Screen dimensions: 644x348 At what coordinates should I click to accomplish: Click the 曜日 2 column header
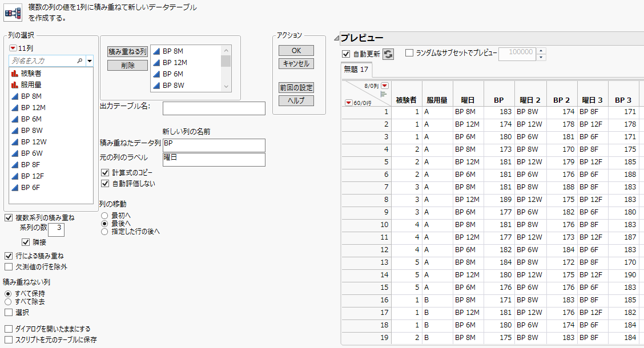530,100
